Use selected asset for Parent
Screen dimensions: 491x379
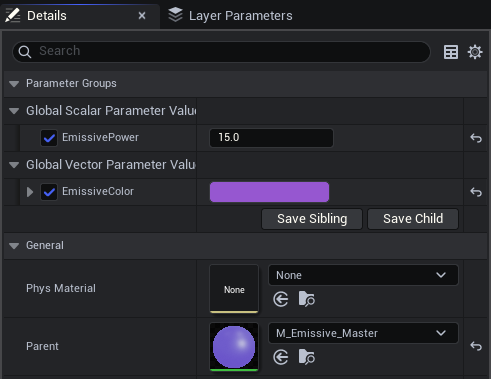click(281, 357)
